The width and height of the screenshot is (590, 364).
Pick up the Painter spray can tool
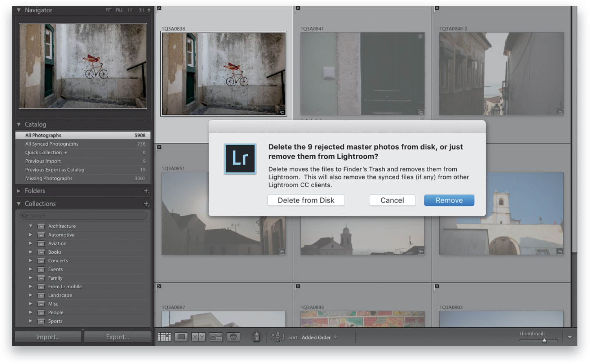tap(257, 337)
